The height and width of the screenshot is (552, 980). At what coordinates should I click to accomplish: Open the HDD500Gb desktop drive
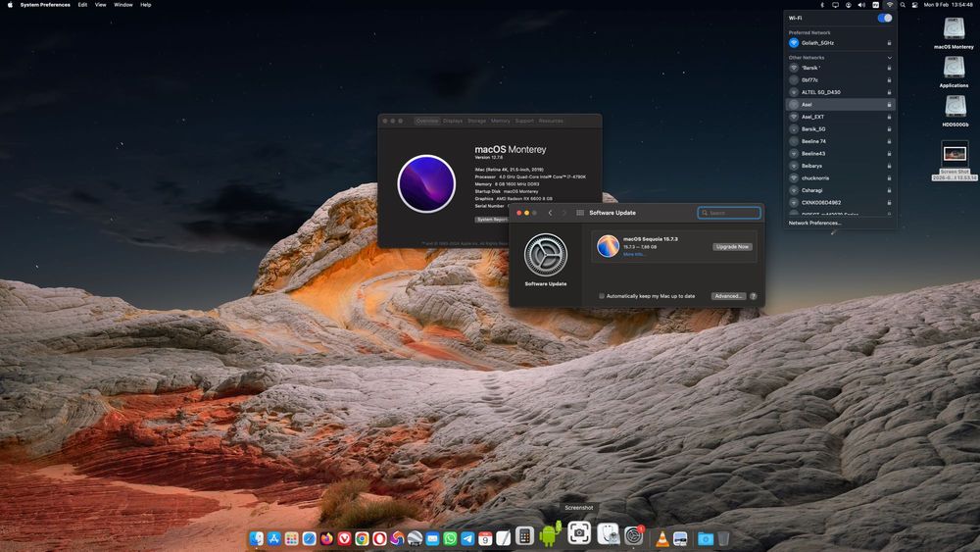955,111
